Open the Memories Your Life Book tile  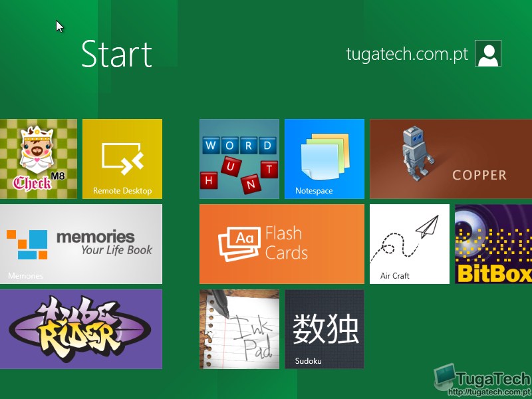coord(81,244)
